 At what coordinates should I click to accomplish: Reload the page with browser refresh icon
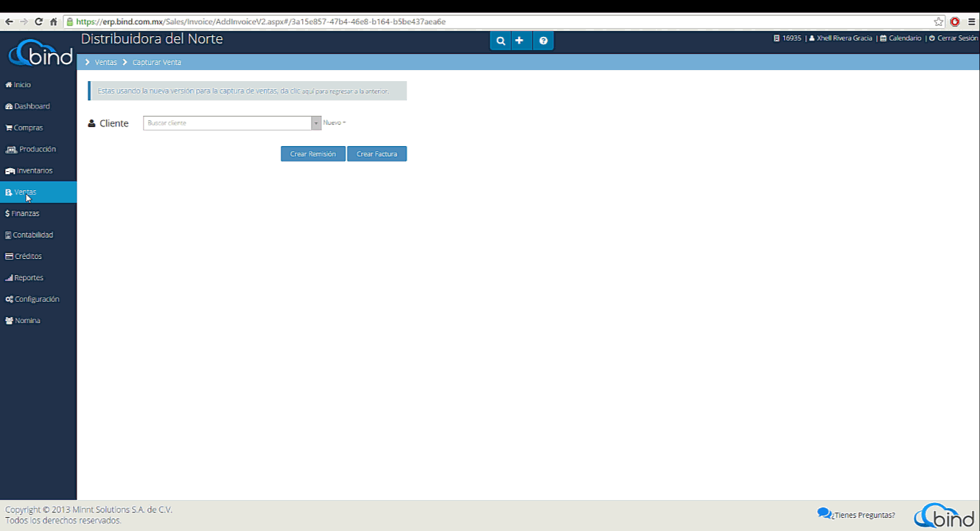tap(39, 21)
